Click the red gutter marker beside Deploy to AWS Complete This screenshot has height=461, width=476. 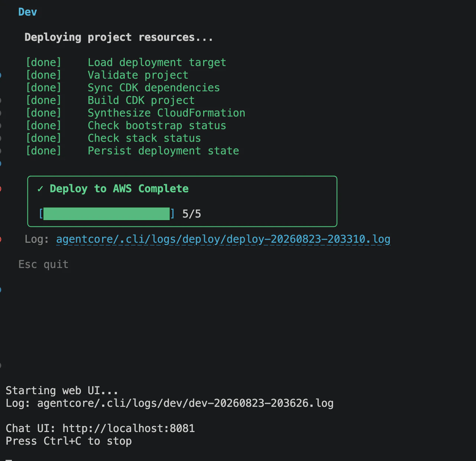pyautogui.click(x=0, y=189)
